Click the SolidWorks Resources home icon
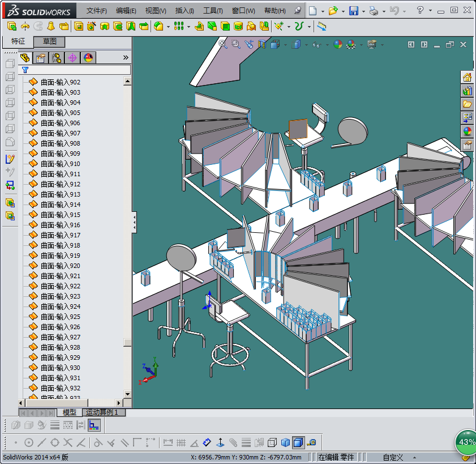 (x=467, y=77)
